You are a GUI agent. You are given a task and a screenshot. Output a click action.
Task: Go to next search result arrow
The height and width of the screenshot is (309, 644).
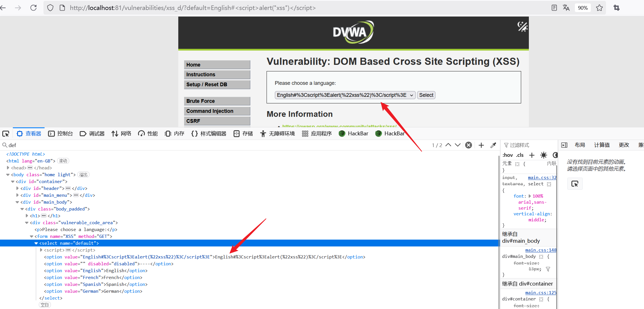(458, 145)
